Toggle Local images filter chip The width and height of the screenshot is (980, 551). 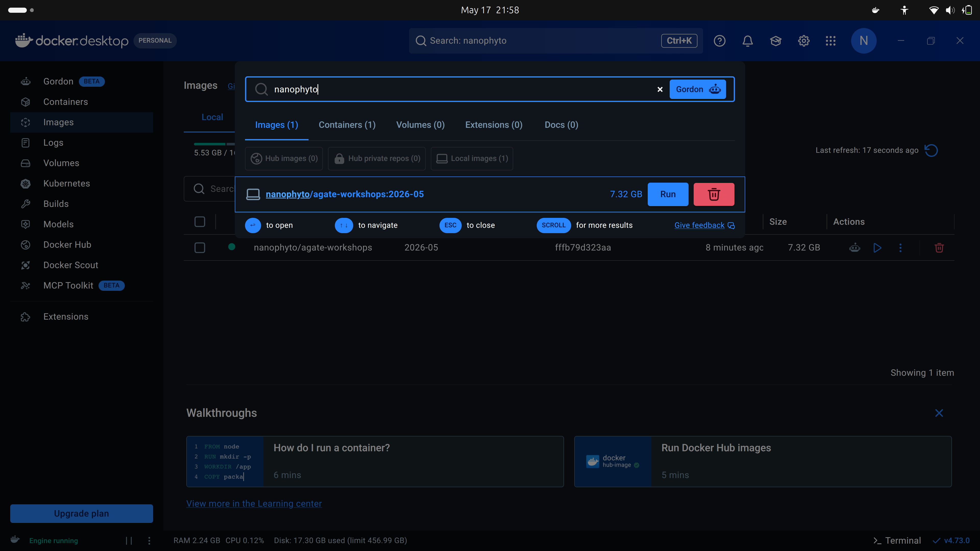[472, 159]
